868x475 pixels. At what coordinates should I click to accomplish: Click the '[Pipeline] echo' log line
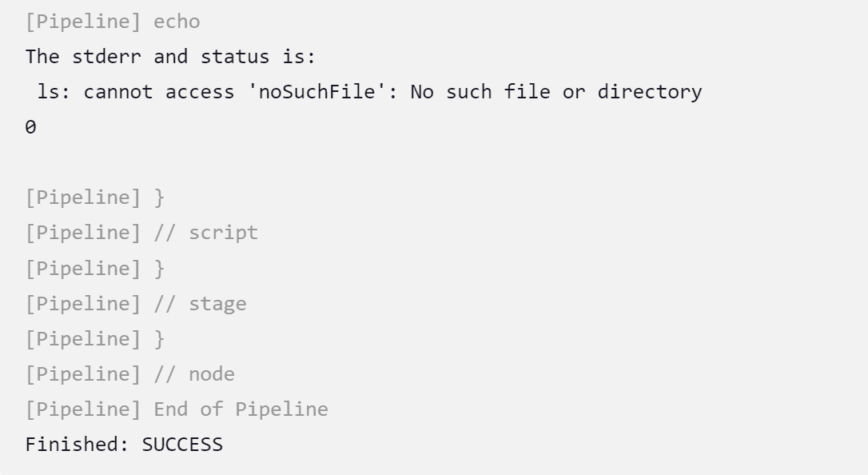click(x=113, y=22)
